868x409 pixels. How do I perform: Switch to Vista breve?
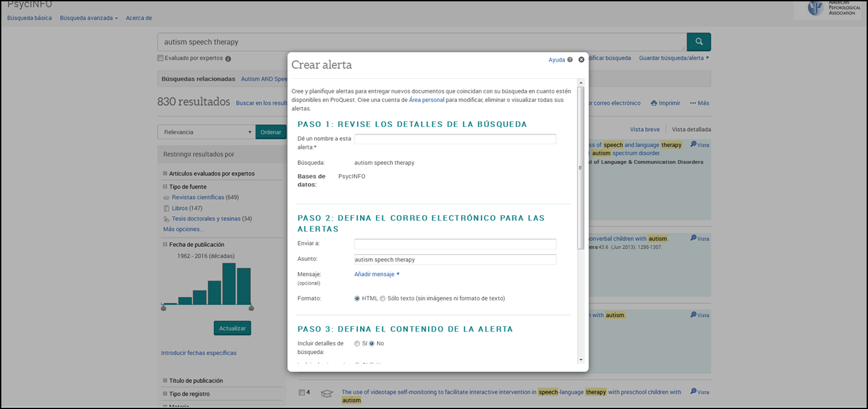(645, 130)
